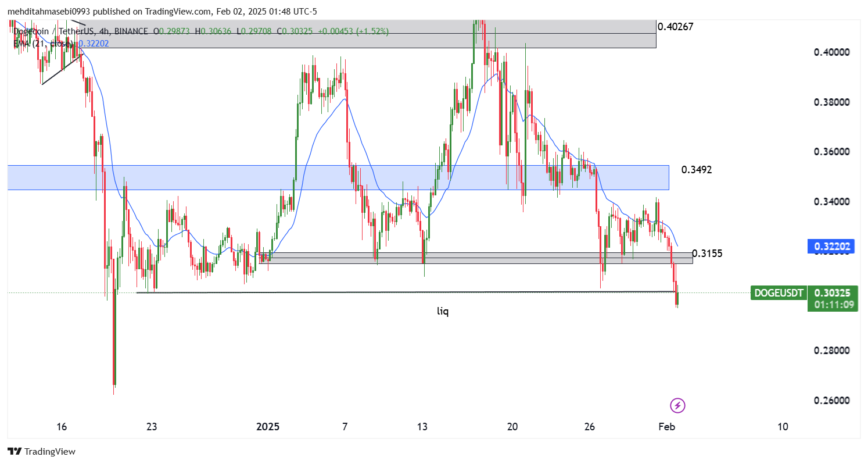Click the "Dogecoin / TetherUS, 4h, BINANCE" symbol title

[x=81, y=30]
